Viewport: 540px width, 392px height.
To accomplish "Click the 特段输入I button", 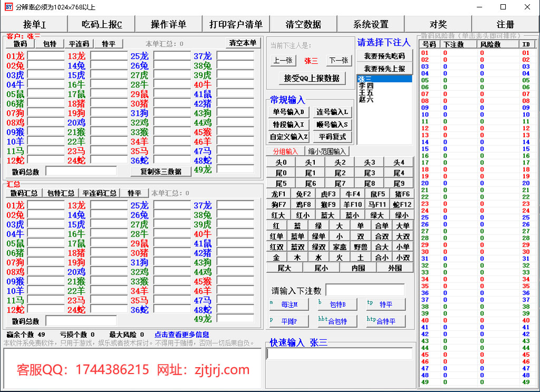I will tap(288, 124).
